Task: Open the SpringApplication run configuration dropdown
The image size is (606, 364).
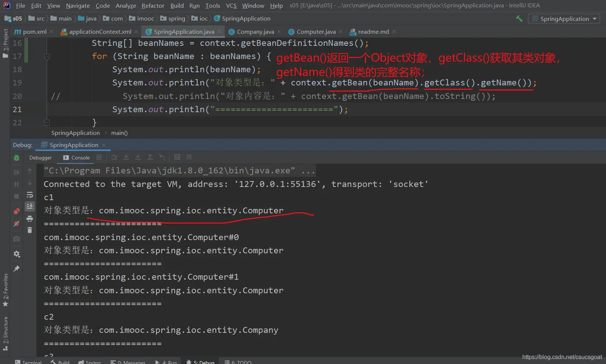Action: [564, 19]
